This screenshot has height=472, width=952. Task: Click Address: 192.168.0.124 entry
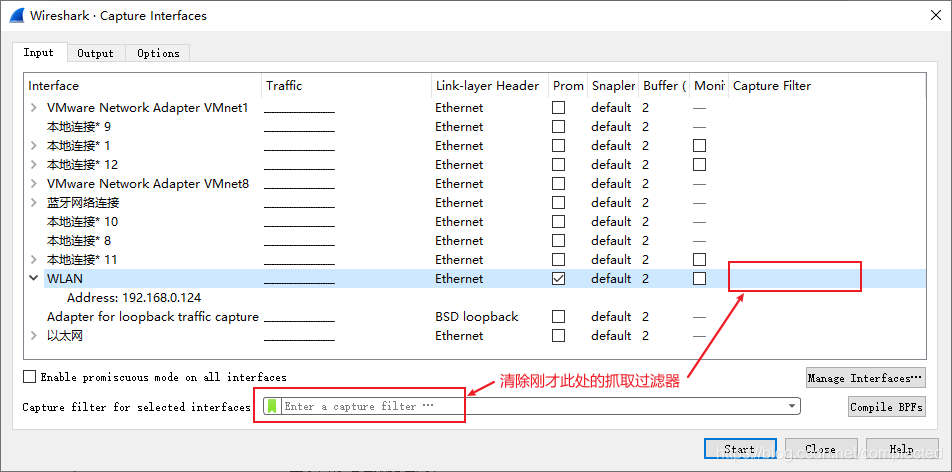click(x=134, y=298)
